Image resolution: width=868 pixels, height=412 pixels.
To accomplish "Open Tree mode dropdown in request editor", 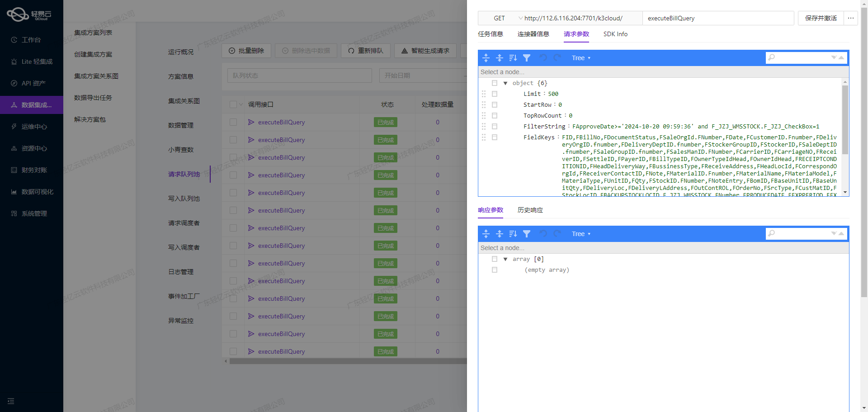I will point(581,58).
